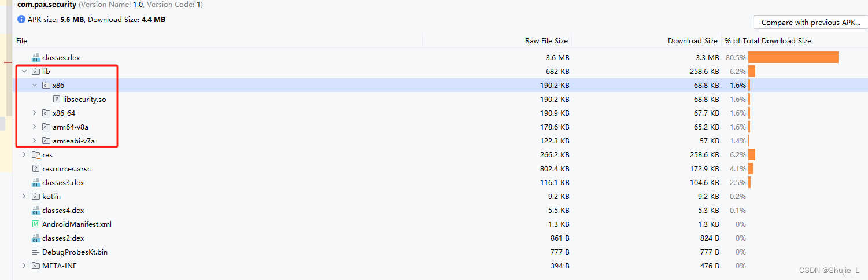The height and width of the screenshot is (280, 868).
Task: Expand the armeabi-v7a folder
Action: [35, 141]
